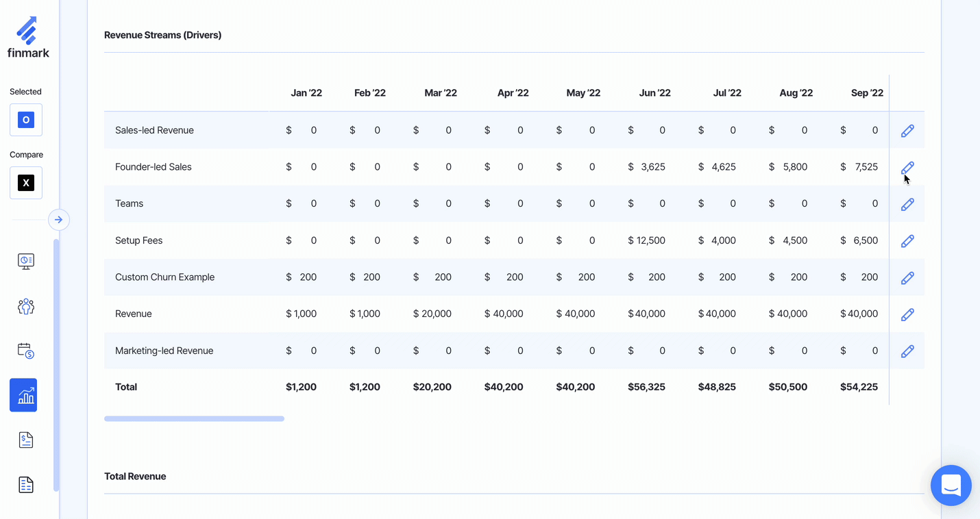Select the revenue chart icon in sidebar
This screenshot has height=519, width=980.
tap(23, 395)
